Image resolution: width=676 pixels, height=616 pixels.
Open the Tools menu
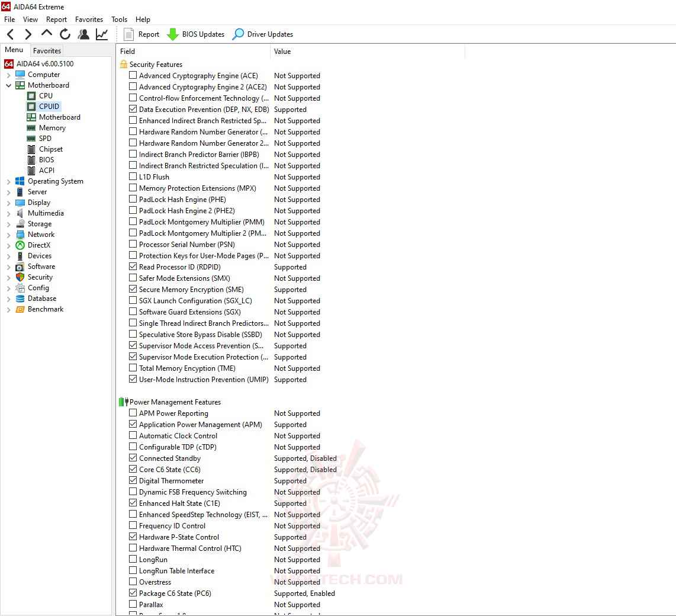[x=119, y=20]
